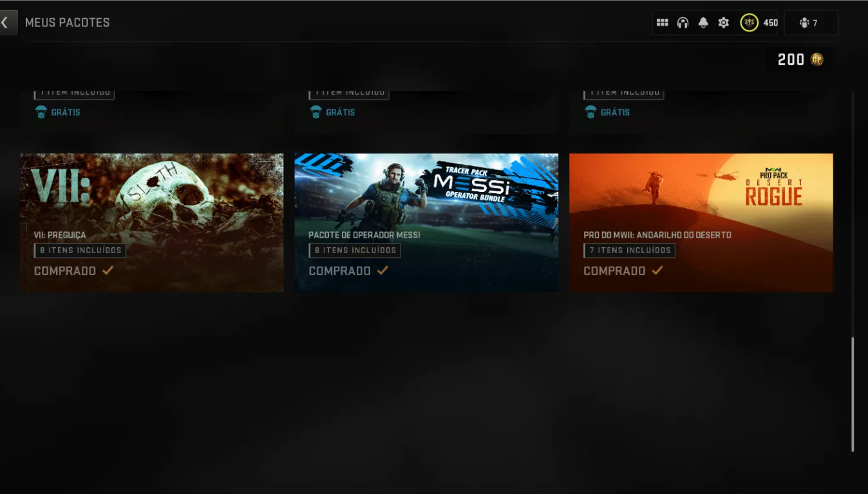
Task: Click the "MEUS PACOTES" page title
Action: [68, 23]
